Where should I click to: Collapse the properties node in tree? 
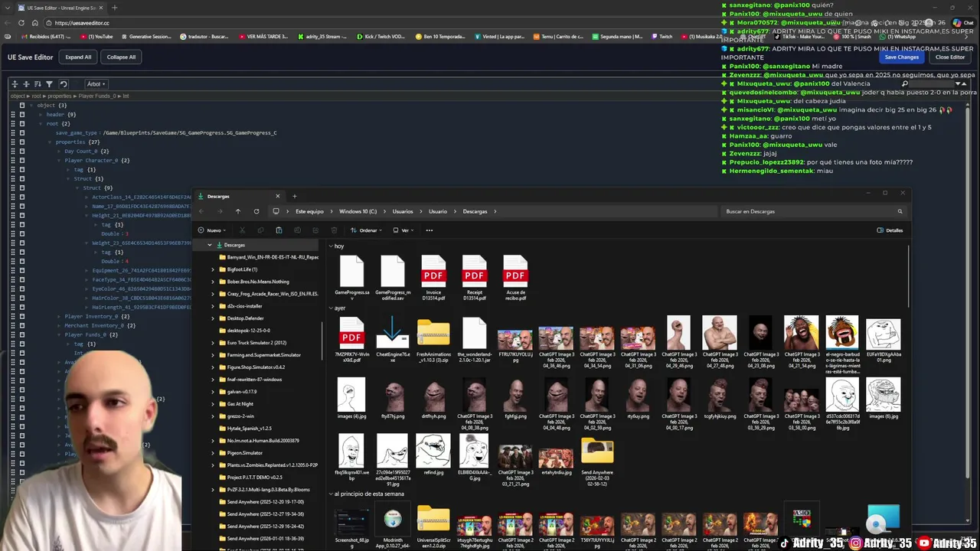pyautogui.click(x=49, y=142)
